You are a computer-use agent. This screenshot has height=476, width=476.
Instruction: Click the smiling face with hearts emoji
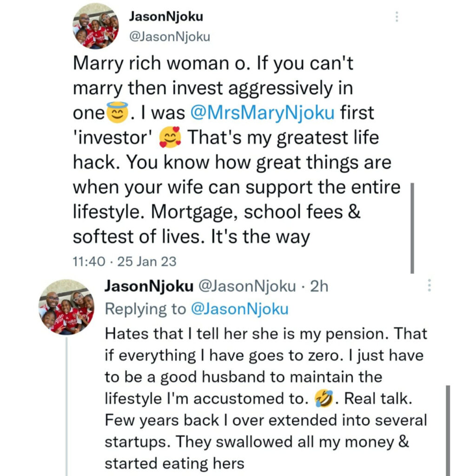coord(170,137)
